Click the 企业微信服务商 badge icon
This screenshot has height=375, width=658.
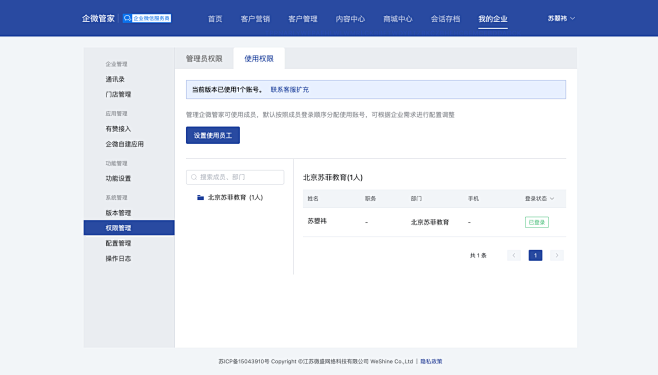point(147,18)
